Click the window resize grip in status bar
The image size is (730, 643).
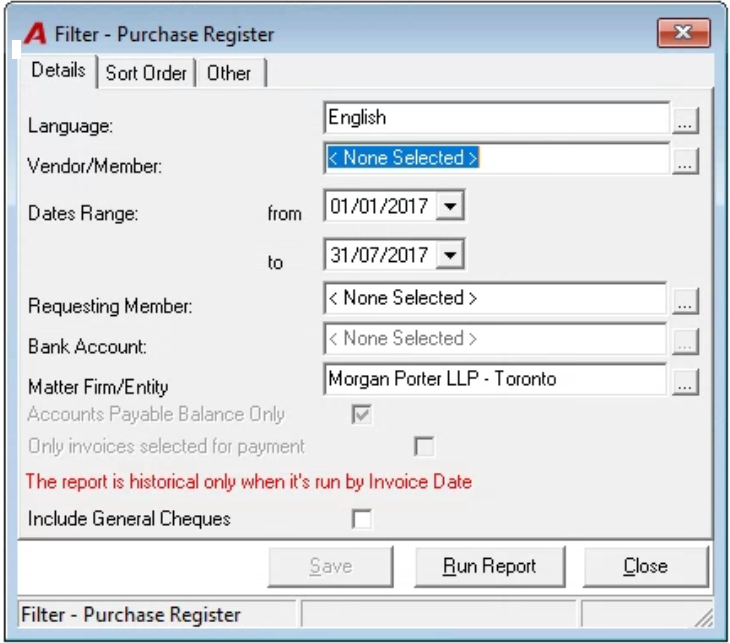coord(703,617)
